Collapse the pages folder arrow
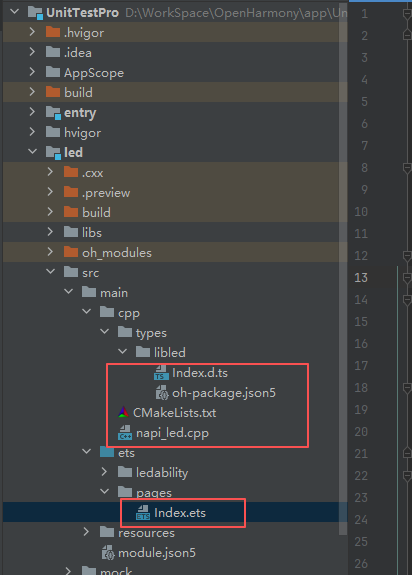412x575 pixels. tap(104, 491)
